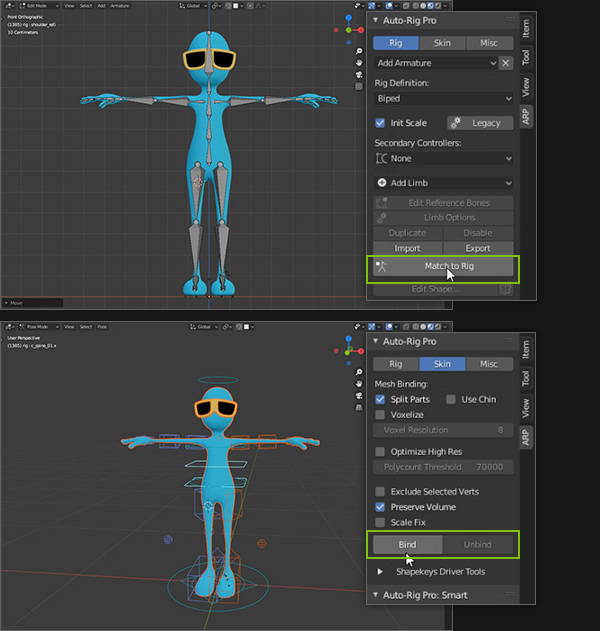The image size is (600, 631).
Task: Open the Add Limb dropdown
Action: pos(443,183)
